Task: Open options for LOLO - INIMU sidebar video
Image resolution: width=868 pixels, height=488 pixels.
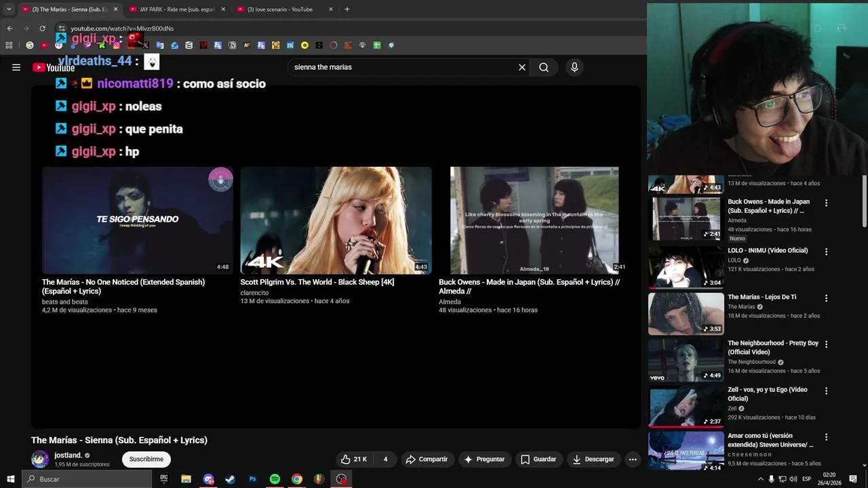Action: coord(826,251)
